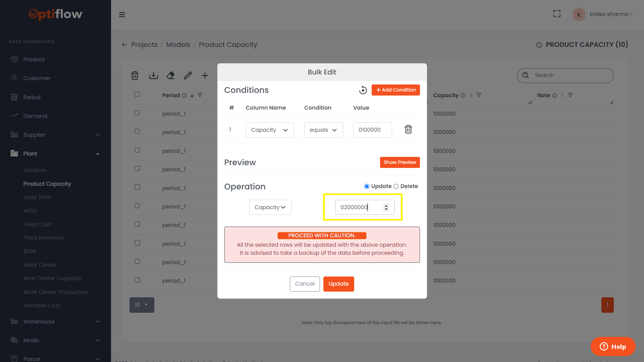Delete condition row 1 with trash icon

click(408, 129)
